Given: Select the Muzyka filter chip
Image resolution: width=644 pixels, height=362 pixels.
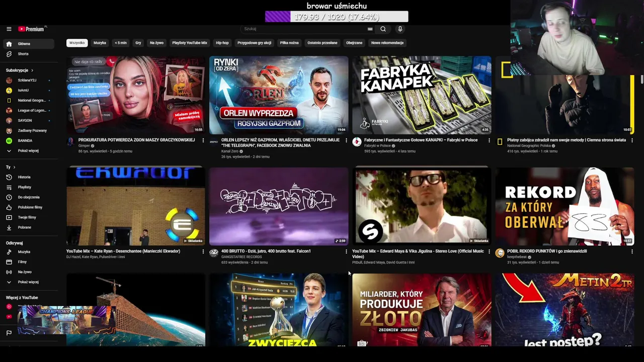Looking at the screenshot, I should 100,43.
